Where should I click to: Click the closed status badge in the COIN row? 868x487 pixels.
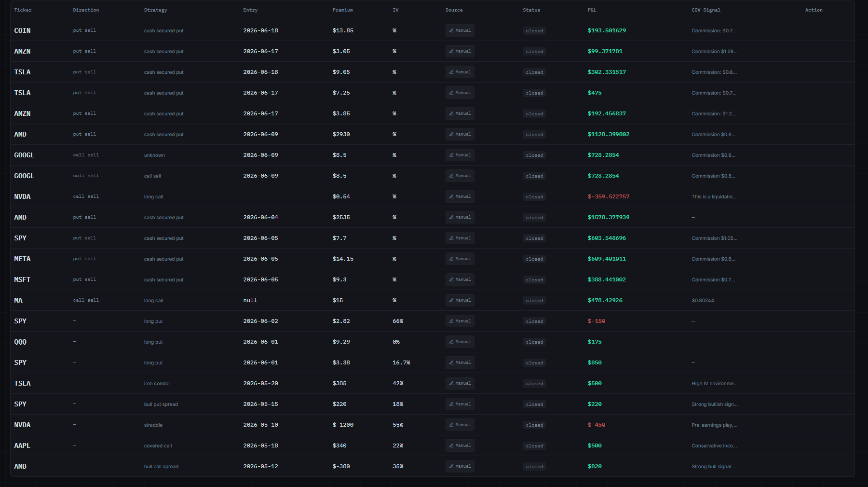tap(534, 31)
